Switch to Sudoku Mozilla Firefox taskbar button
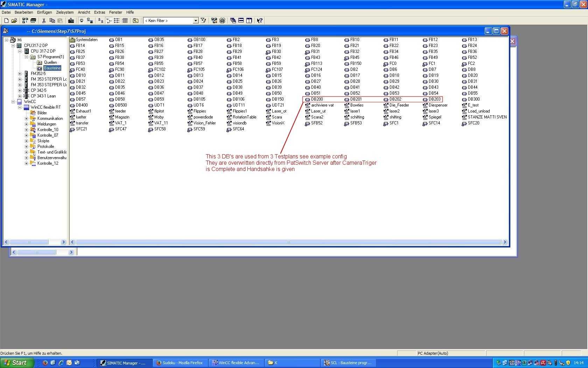This screenshot has width=588, height=368. coord(180,363)
